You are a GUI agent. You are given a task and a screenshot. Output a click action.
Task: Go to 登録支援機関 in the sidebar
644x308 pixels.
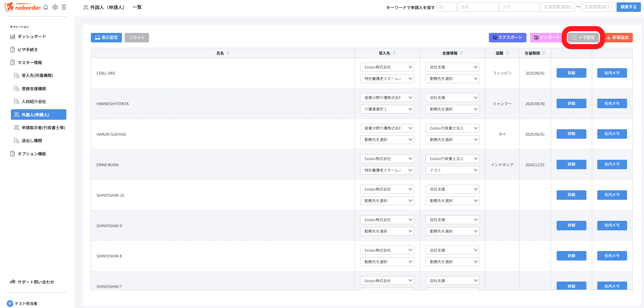34,89
